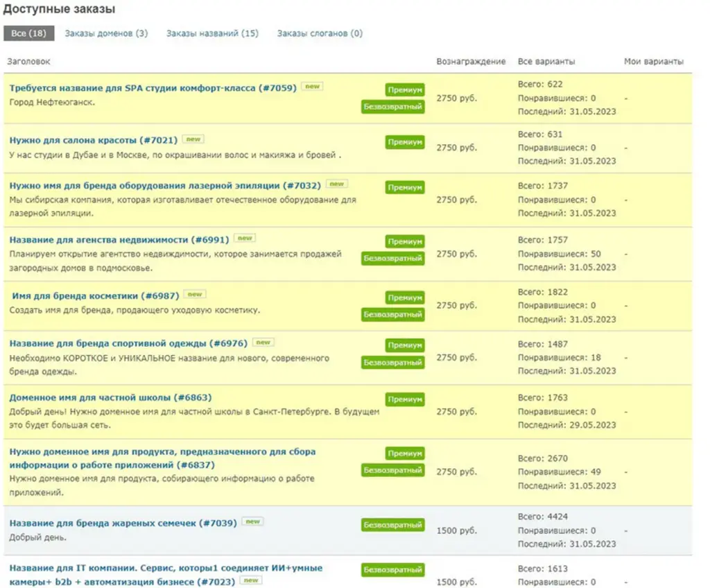Open order for SPA студии комфорт-класса
This screenshot has width=710, height=588.
tap(153, 88)
